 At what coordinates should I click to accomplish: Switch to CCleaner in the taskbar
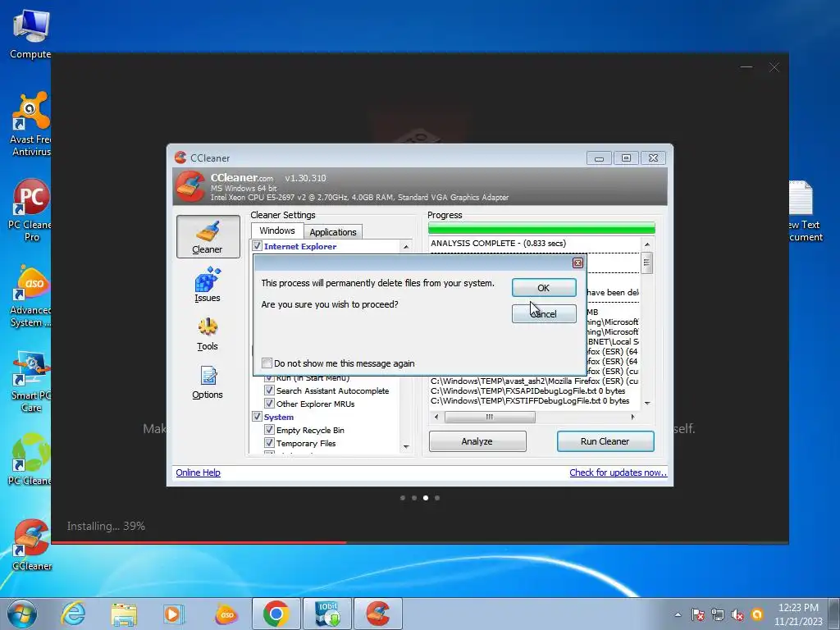pyautogui.click(x=377, y=614)
